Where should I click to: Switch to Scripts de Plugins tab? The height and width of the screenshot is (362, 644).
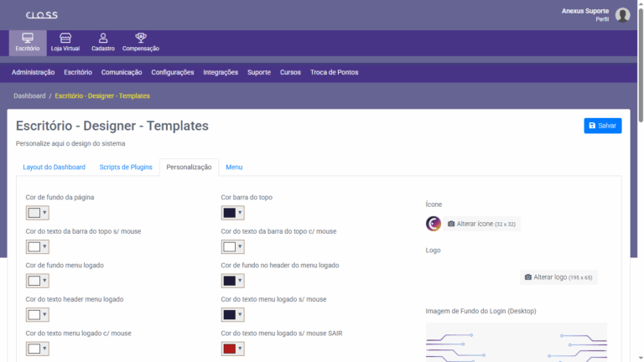tap(126, 168)
